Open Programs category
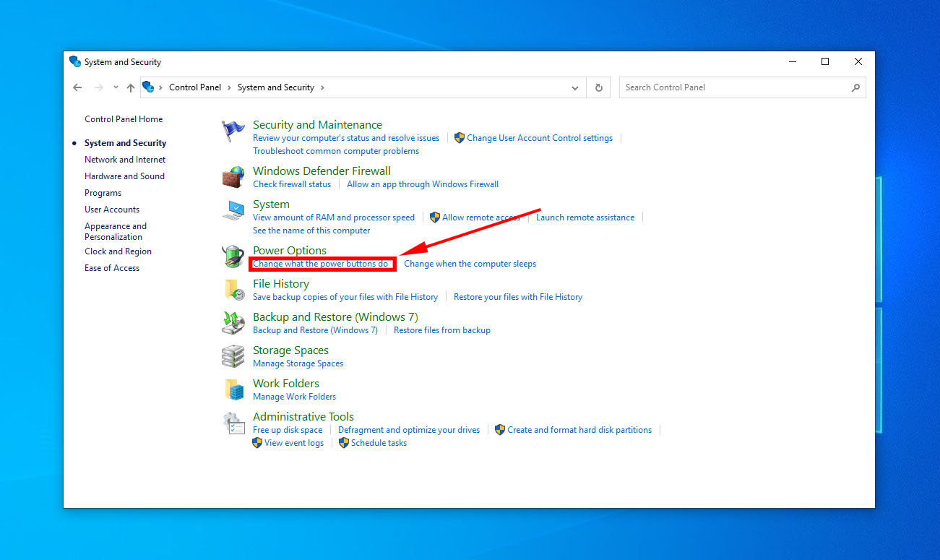 tap(103, 193)
